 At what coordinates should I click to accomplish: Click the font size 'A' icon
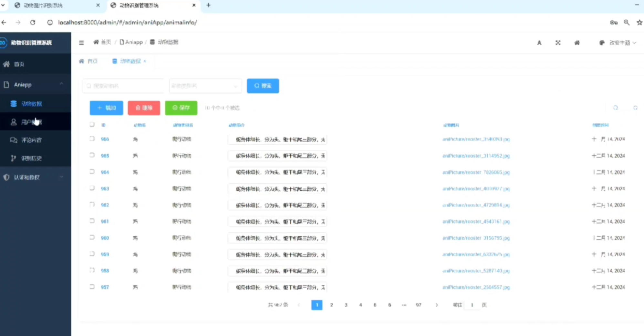pos(539,43)
